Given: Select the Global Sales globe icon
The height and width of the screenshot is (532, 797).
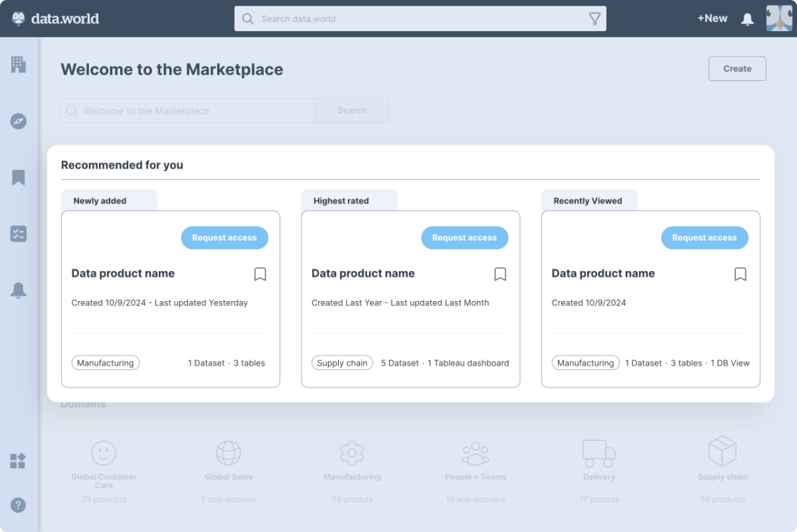Looking at the screenshot, I should click(229, 453).
